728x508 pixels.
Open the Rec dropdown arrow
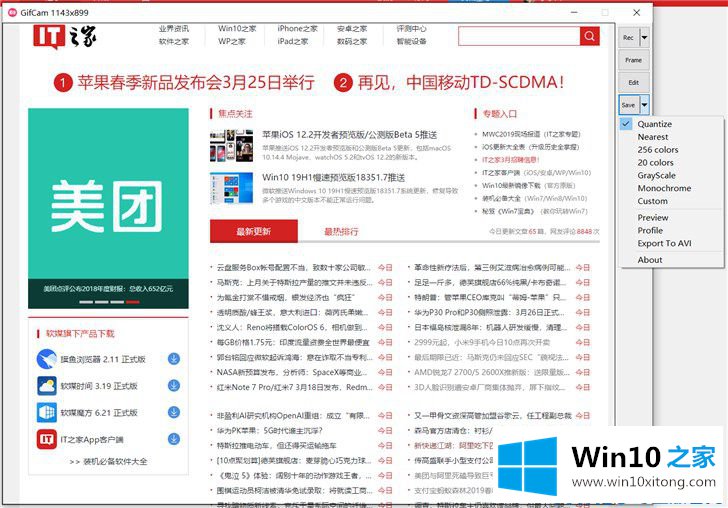(644, 38)
